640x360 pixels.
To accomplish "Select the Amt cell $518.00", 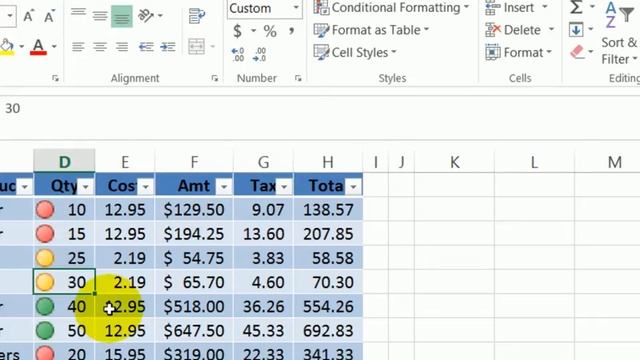I will (194, 307).
